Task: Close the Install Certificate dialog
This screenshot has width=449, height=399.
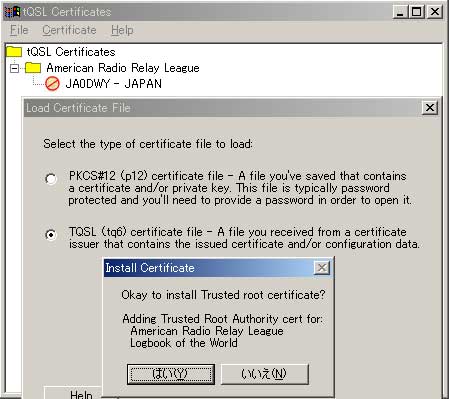Action: point(322,268)
